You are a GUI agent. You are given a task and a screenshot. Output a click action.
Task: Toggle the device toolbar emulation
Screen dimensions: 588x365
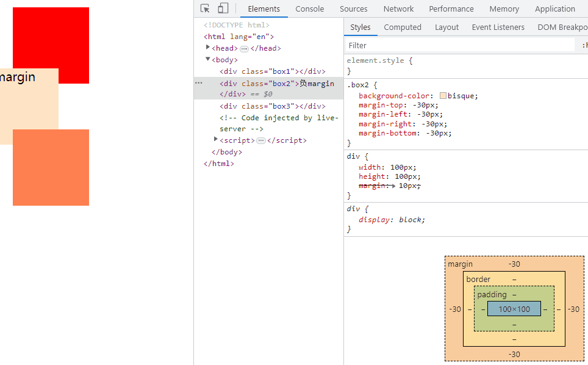tap(222, 8)
